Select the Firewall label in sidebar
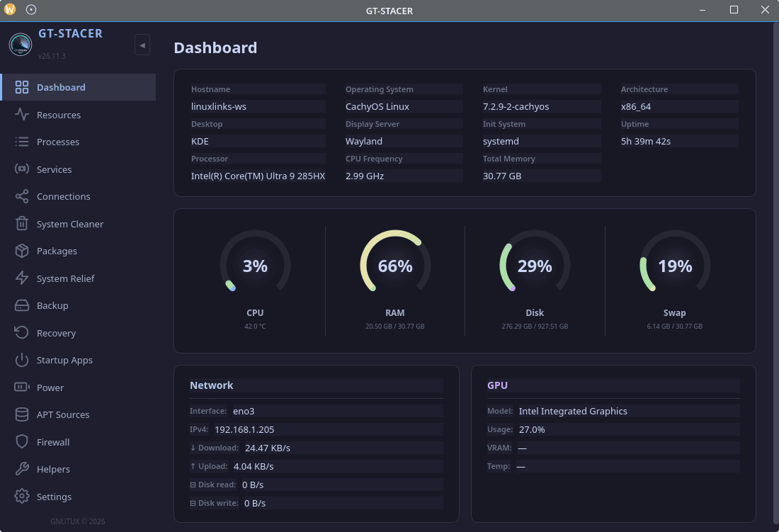The width and height of the screenshot is (779, 532). [53, 442]
